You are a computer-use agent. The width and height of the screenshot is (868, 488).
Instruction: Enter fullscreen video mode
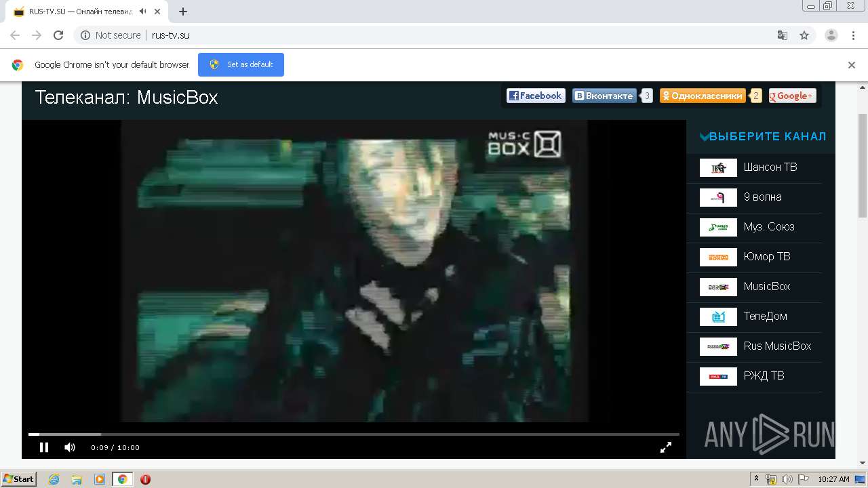tap(666, 447)
